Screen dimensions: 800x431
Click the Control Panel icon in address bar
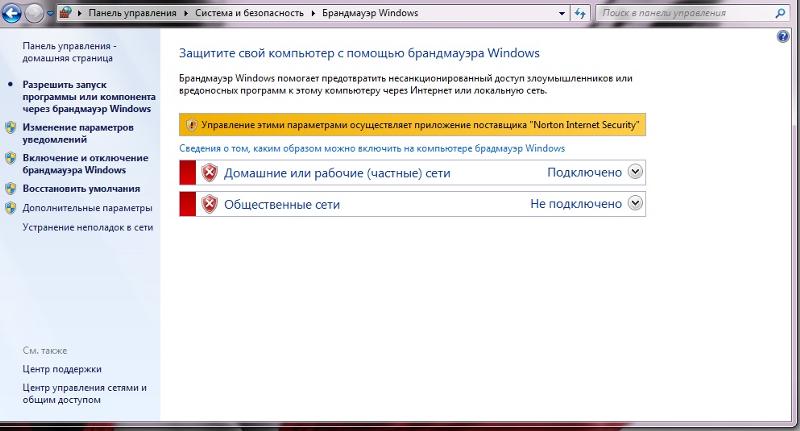tap(65, 12)
